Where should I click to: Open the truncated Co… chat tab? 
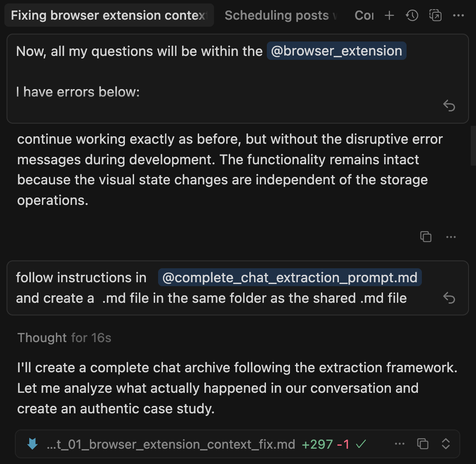click(364, 15)
